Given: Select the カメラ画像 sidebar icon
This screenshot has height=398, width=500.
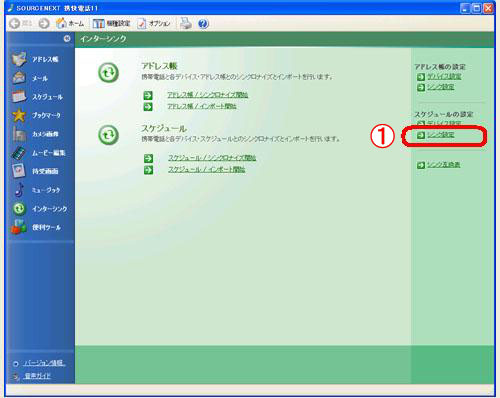Looking at the screenshot, I should tap(19, 134).
